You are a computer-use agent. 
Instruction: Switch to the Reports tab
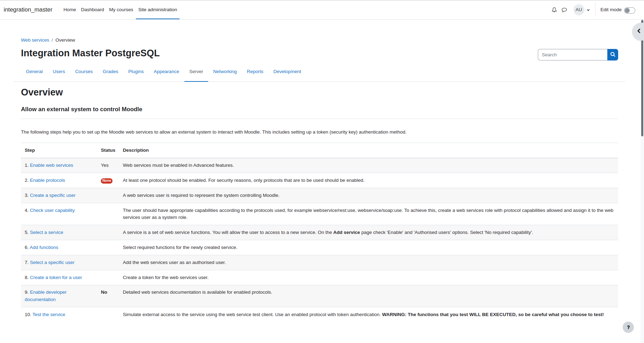tap(255, 72)
